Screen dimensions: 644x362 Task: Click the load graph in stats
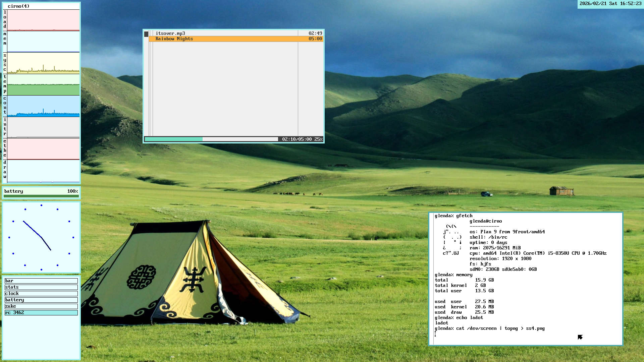tap(43, 20)
